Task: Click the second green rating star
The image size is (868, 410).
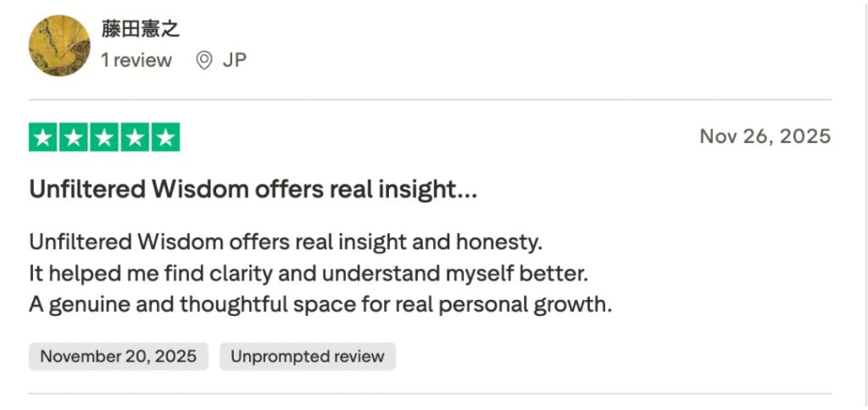Action: click(x=75, y=137)
